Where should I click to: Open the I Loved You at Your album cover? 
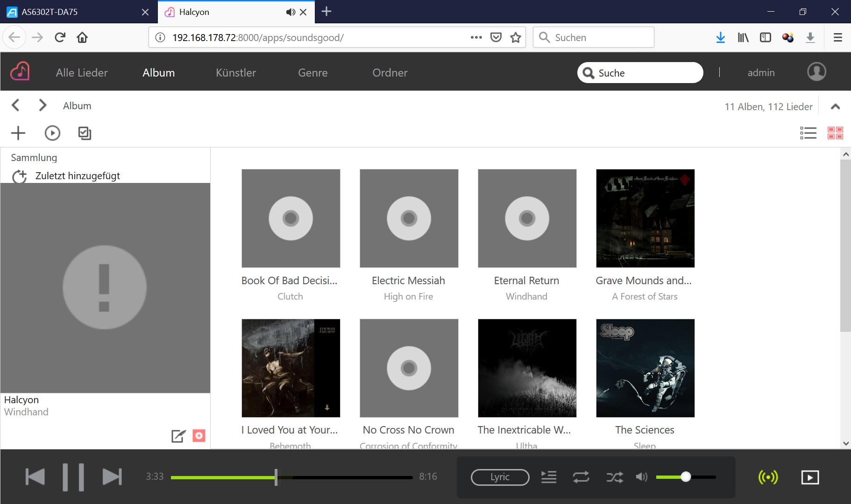point(291,368)
